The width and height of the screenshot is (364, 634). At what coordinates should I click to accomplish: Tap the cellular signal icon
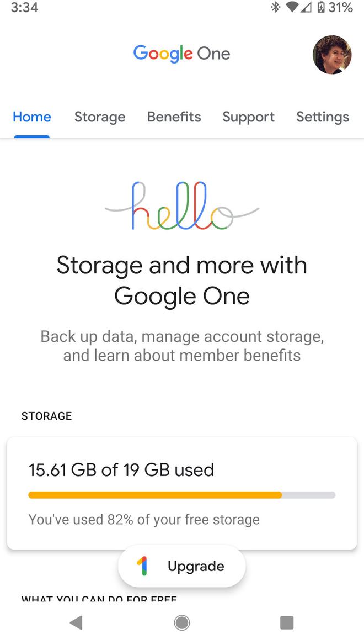[306, 8]
